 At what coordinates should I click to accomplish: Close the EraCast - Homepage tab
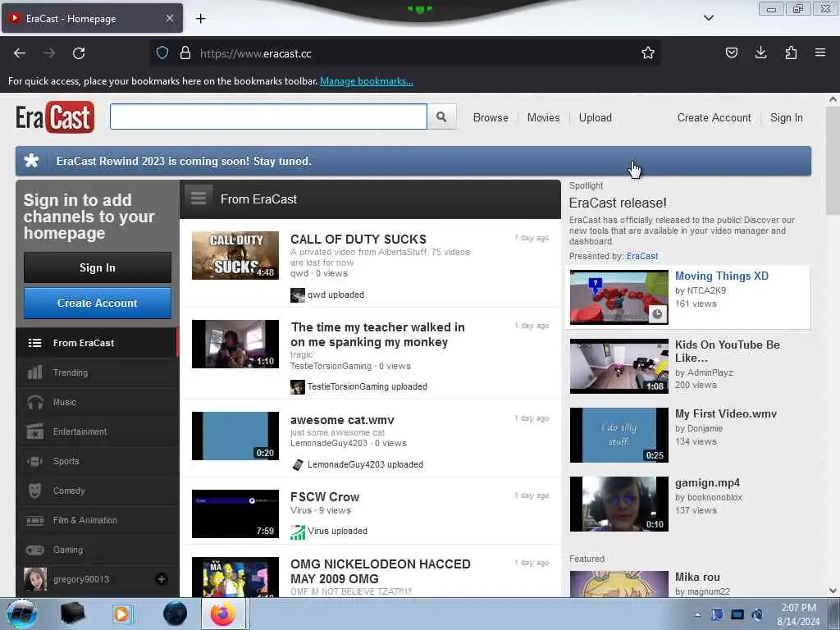tap(169, 18)
